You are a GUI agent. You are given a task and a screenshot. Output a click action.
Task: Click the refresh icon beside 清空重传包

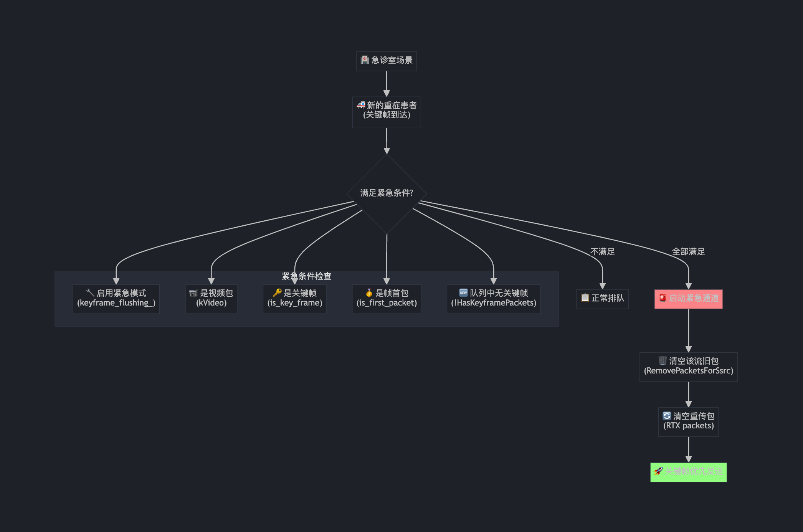click(x=667, y=416)
